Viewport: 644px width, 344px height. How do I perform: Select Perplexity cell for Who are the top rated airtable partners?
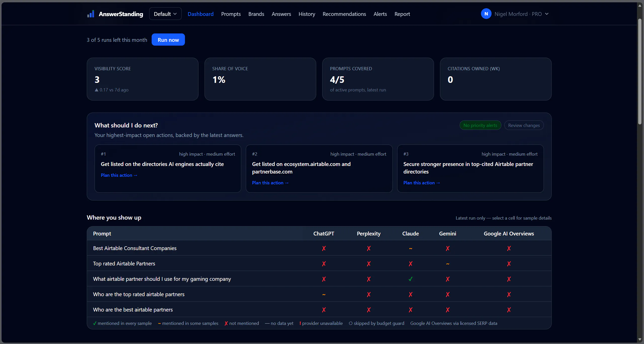click(369, 294)
